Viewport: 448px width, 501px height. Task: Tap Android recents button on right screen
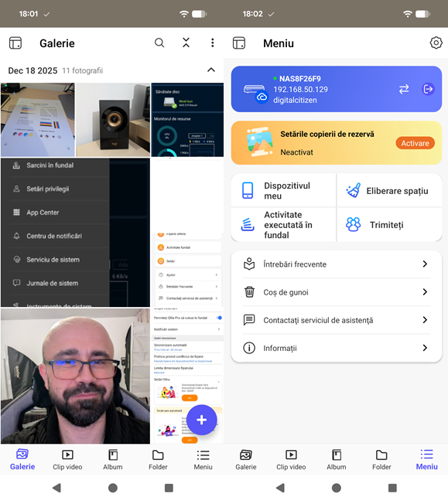[x=392, y=488]
